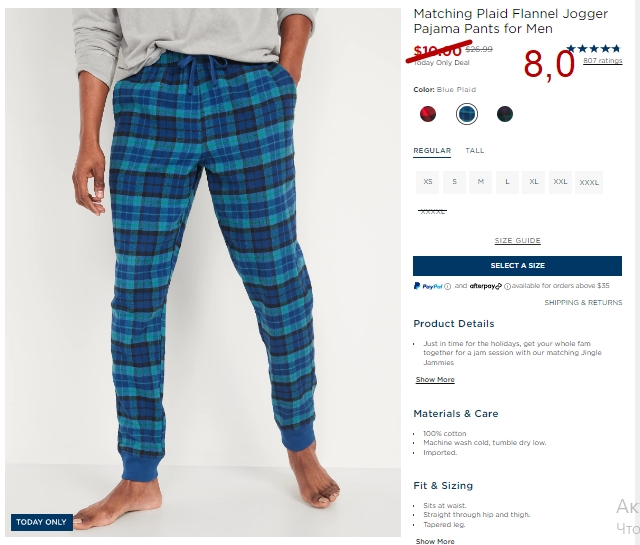
Task: Click the pajama pants product image
Action: coord(203,272)
